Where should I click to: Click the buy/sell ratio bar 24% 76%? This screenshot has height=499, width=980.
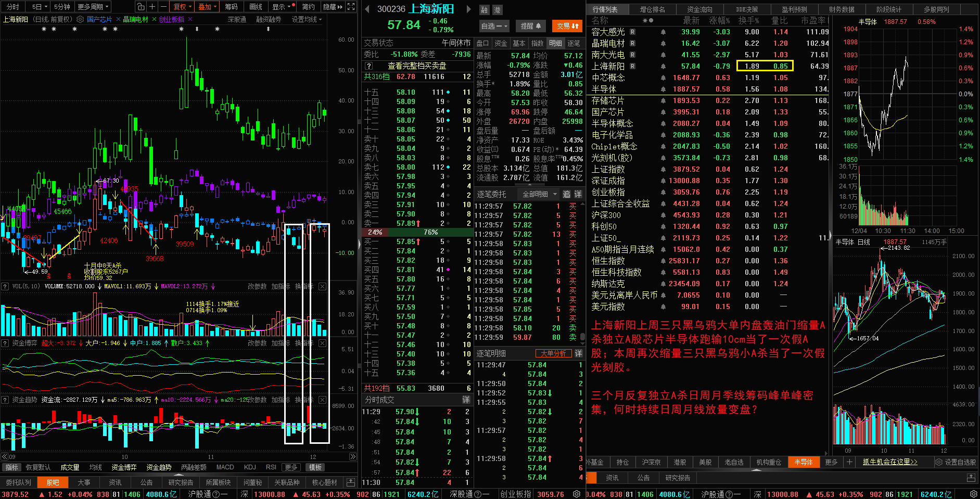pyautogui.click(x=417, y=232)
